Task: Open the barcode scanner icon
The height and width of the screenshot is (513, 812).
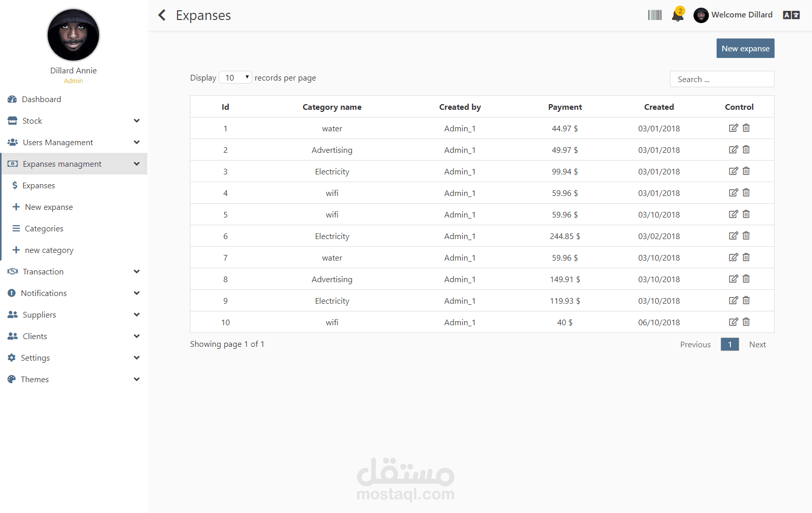Action: coord(655,15)
